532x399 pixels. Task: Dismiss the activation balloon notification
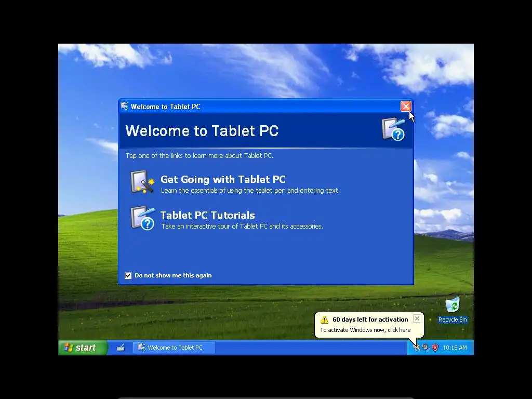[417, 318]
